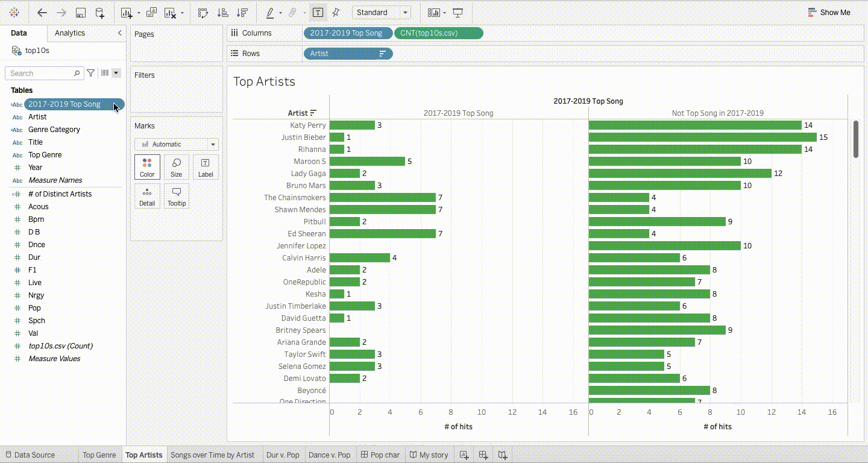Select the # of Distinct Artists field
Viewport: 868px width, 463px height.
click(60, 194)
